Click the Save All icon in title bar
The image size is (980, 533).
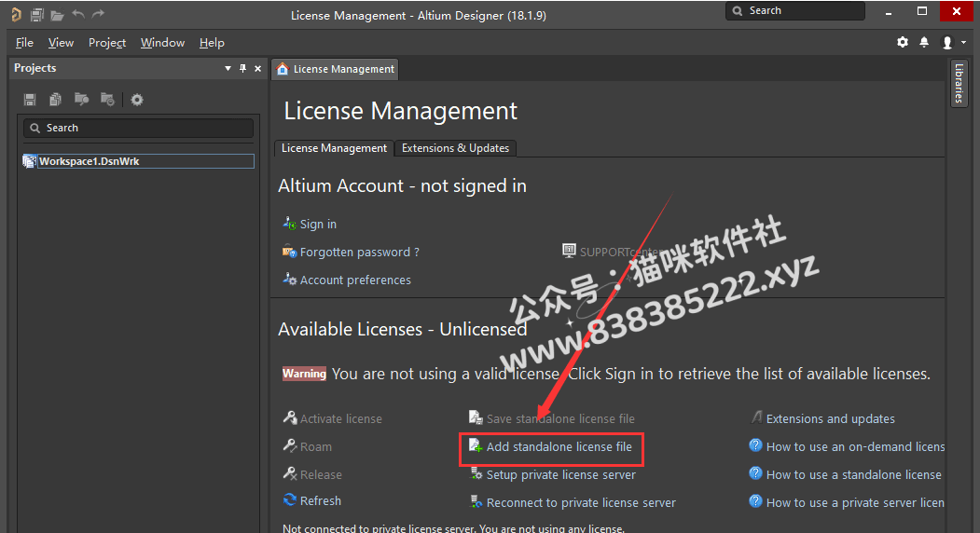click(37, 14)
